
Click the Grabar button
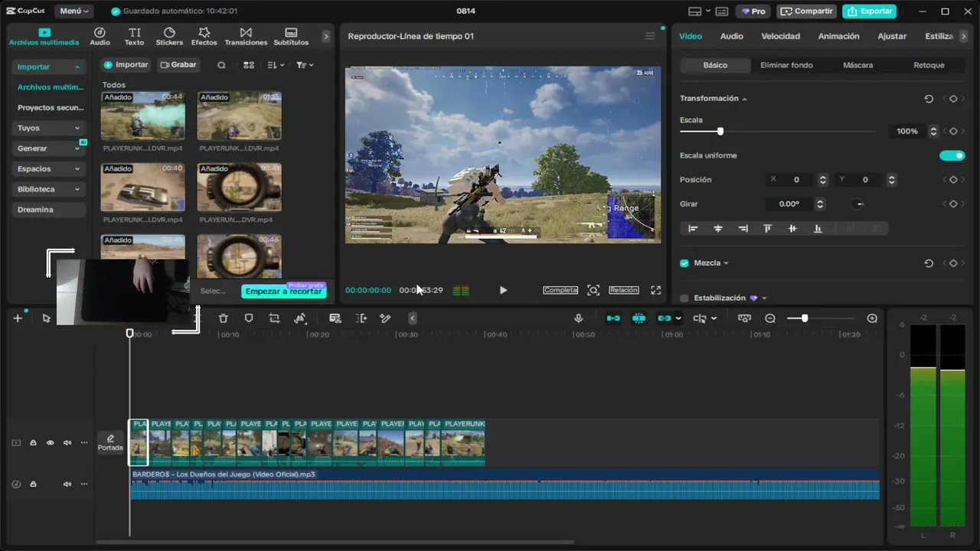pyautogui.click(x=178, y=65)
